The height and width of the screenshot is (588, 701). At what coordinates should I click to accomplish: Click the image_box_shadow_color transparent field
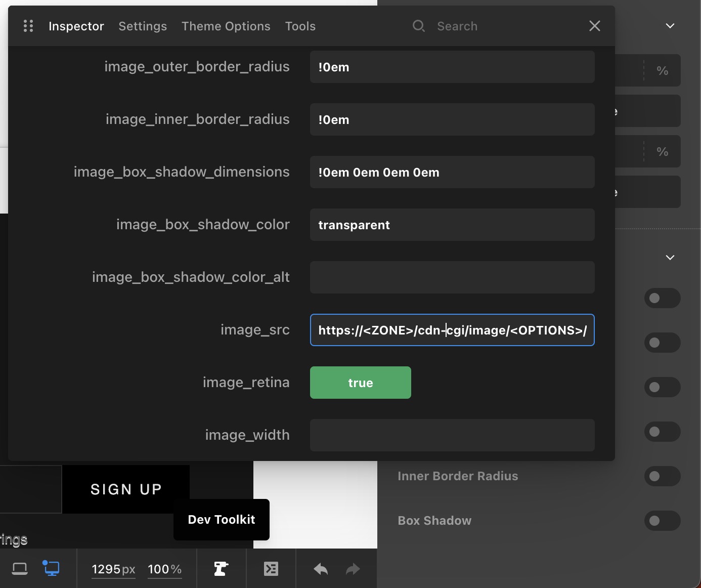[x=452, y=225]
